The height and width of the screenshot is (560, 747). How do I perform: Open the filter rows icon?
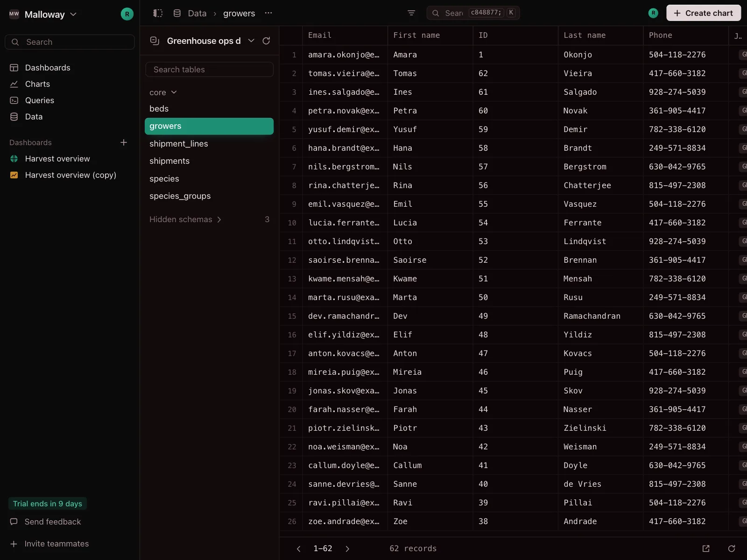[411, 13]
